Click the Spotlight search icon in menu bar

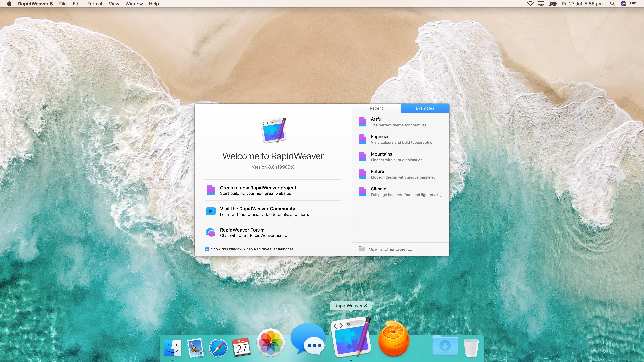(x=612, y=4)
